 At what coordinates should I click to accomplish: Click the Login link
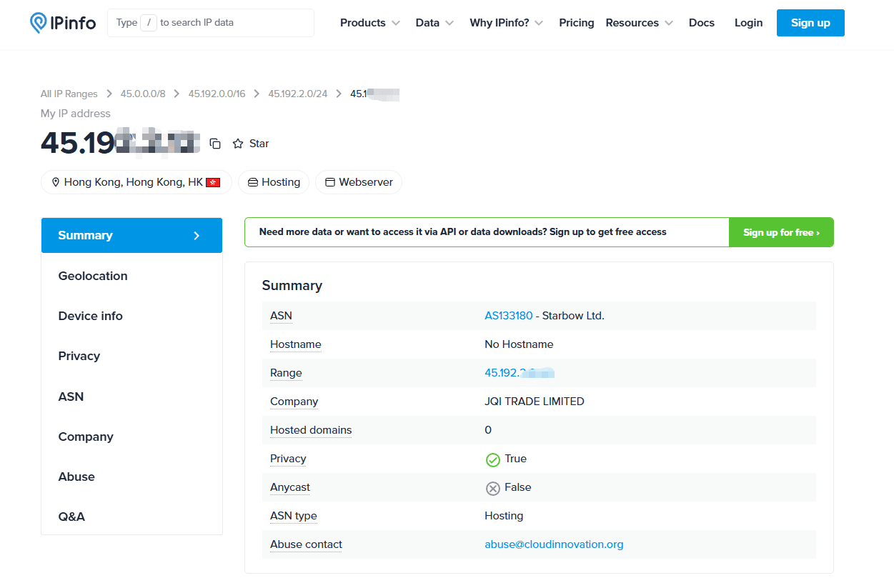748,23
